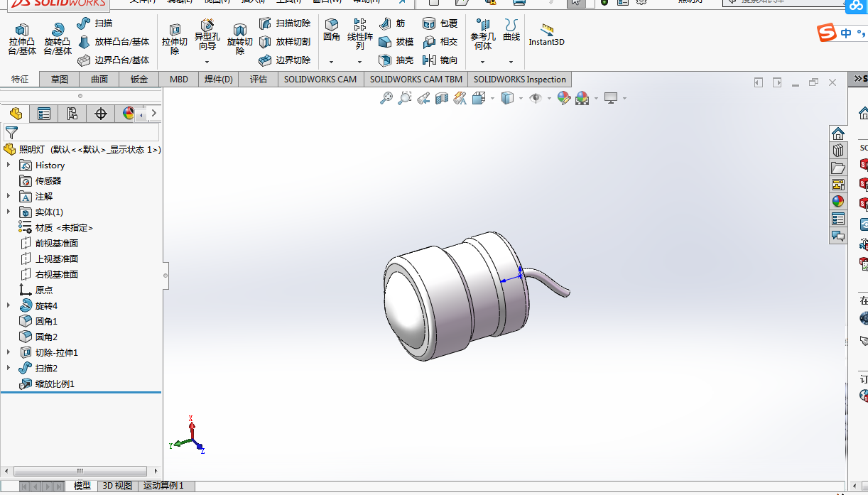Expand the History folder in tree

click(x=9, y=165)
